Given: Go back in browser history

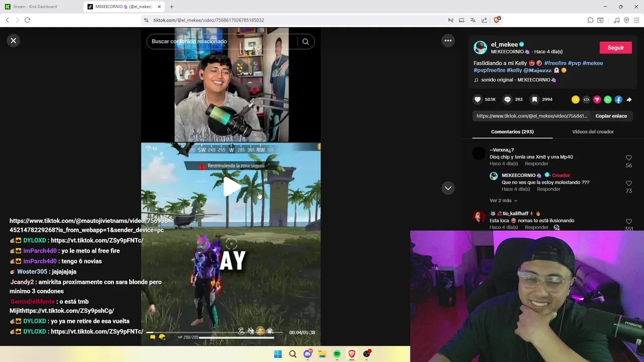Looking at the screenshot, I should point(7,20).
